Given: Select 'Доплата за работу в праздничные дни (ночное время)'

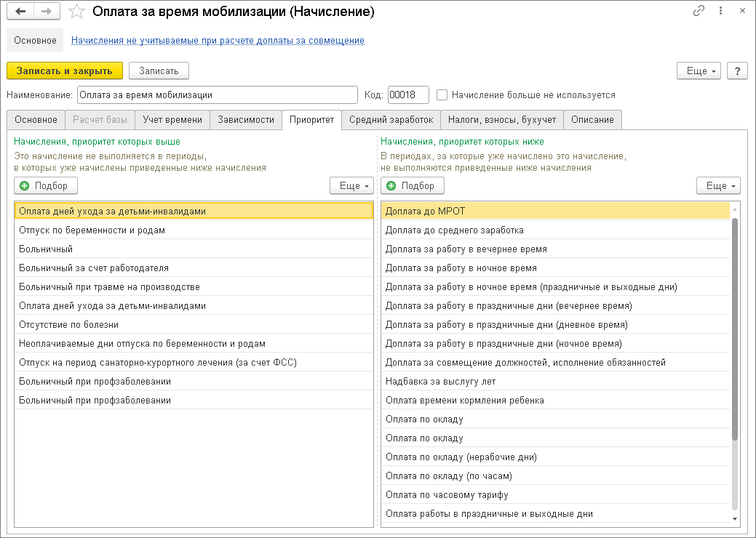Looking at the screenshot, I should click(555, 343).
